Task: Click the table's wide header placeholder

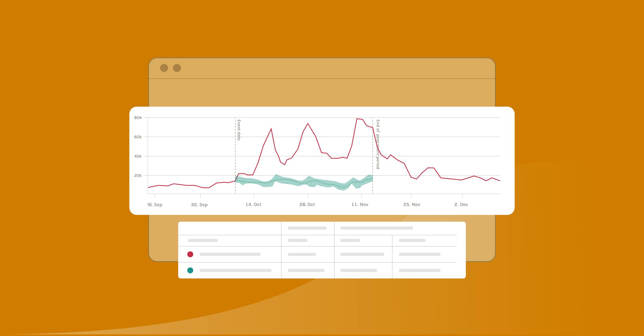Action: [376, 228]
